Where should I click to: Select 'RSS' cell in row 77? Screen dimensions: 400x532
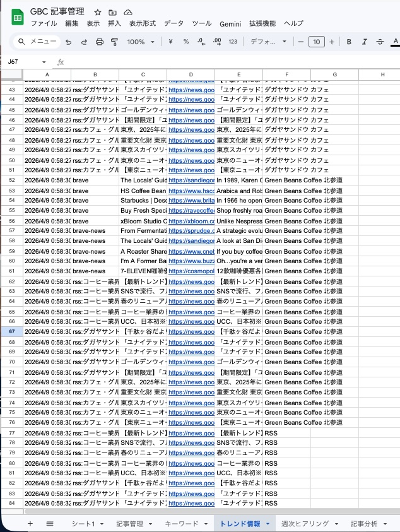pos(286,434)
